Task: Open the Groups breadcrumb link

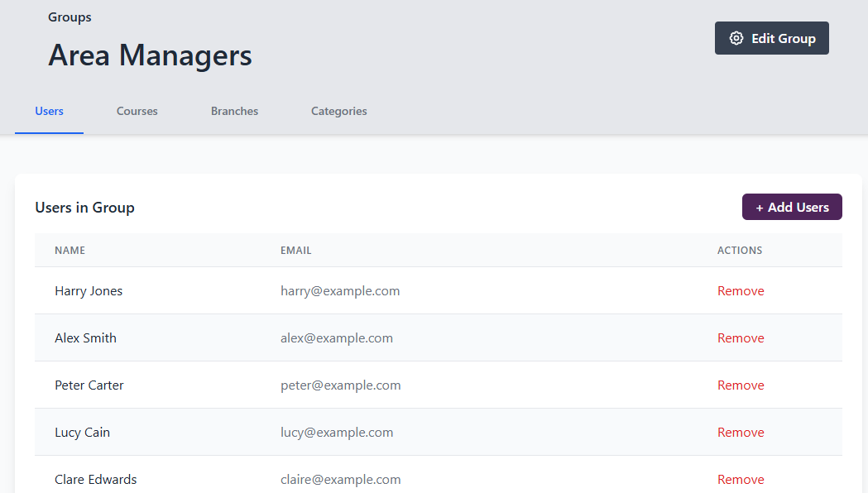Action: 70,17
